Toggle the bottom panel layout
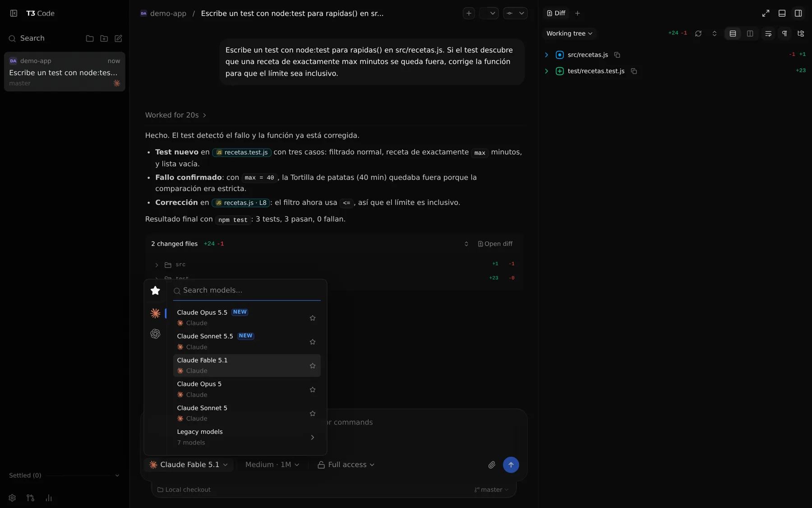This screenshot has width=812, height=508. click(782, 14)
